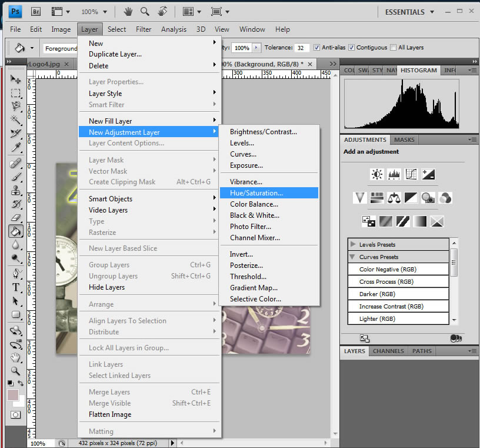Select the Pen tool
This screenshot has height=448, width=480.
[x=15, y=273]
